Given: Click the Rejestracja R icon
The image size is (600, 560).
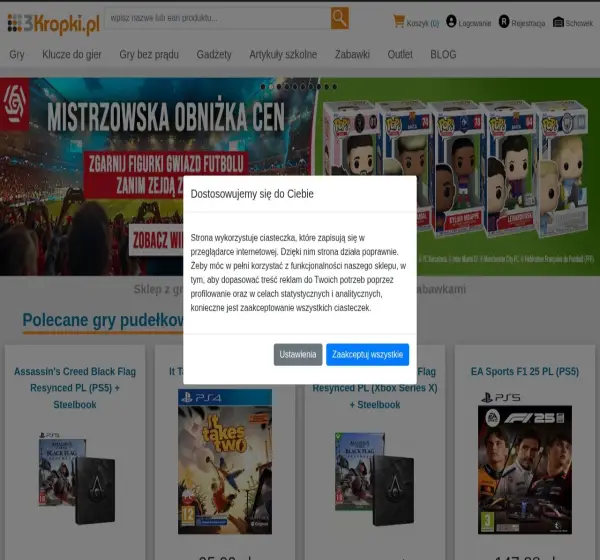Looking at the screenshot, I should click(x=504, y=21).
